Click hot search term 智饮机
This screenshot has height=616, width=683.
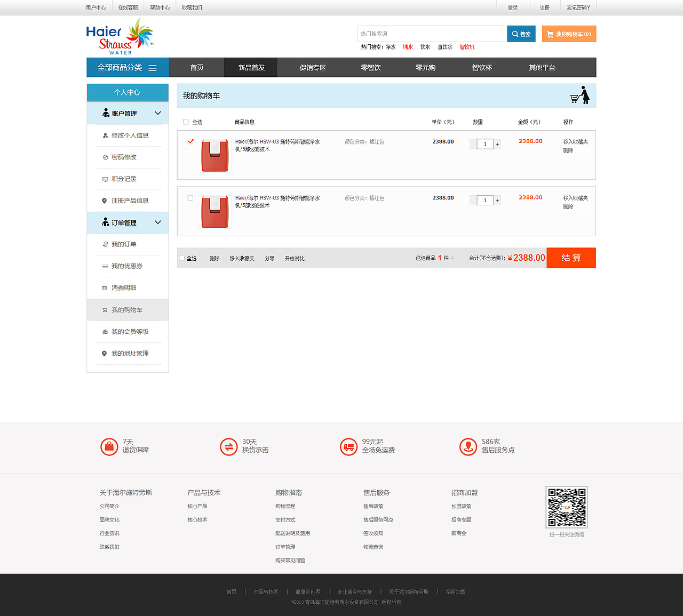coord(467,47)
